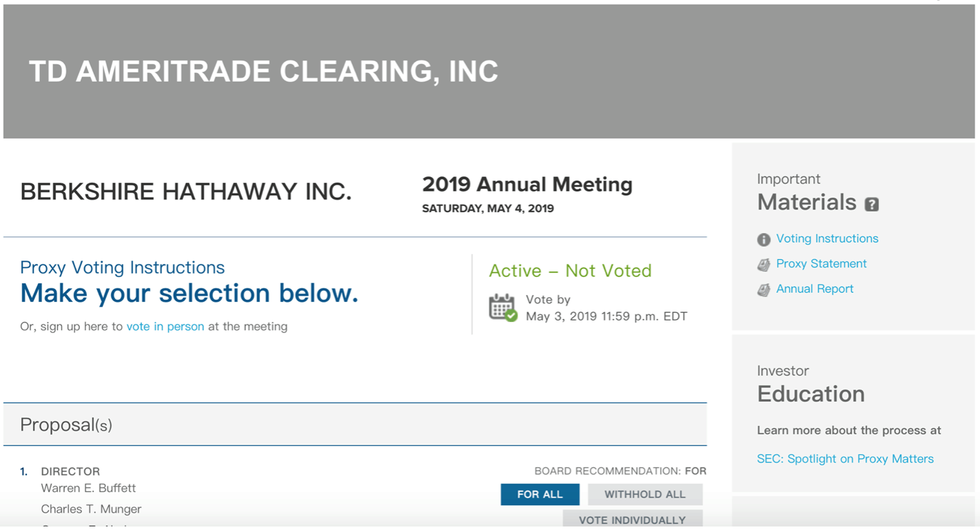Choose the WITHHOLD ALL button

pos(644,494)
